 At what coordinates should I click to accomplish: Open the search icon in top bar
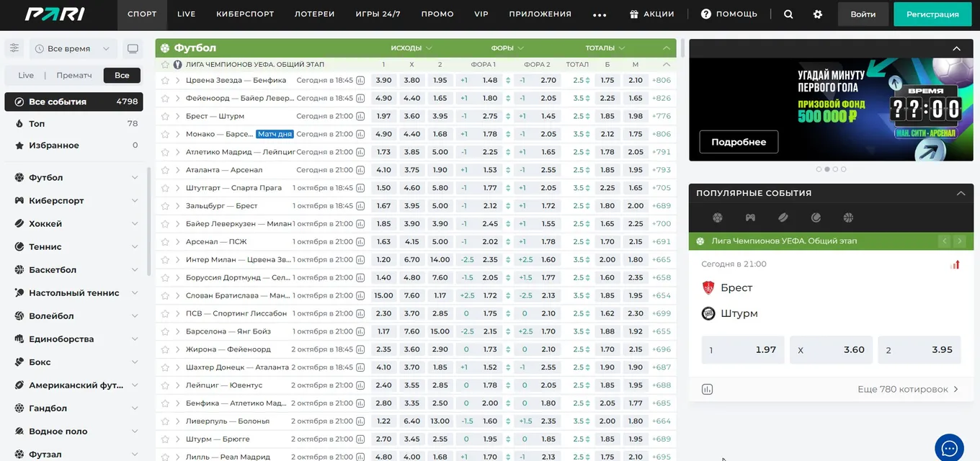pos(788,14)
